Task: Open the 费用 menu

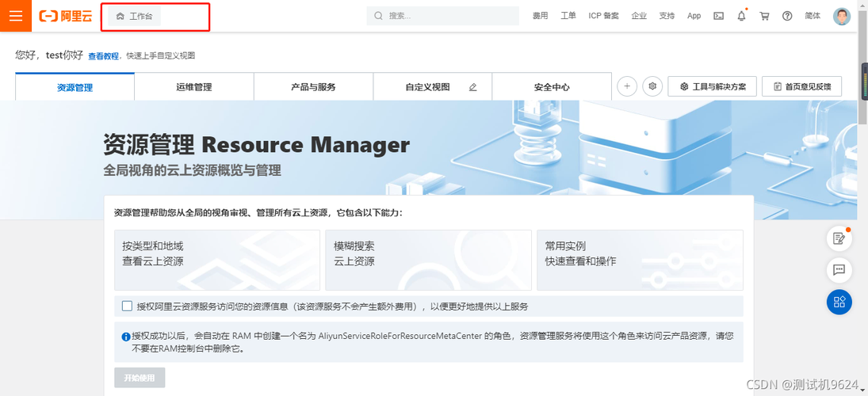Action: (541, 16)
